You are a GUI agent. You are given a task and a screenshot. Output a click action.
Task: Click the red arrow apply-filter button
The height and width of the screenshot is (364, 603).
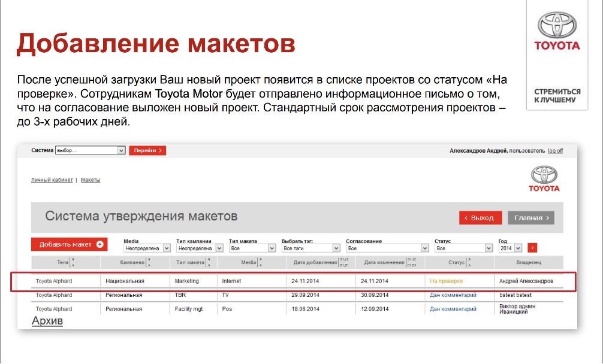[x=532, y=248]
